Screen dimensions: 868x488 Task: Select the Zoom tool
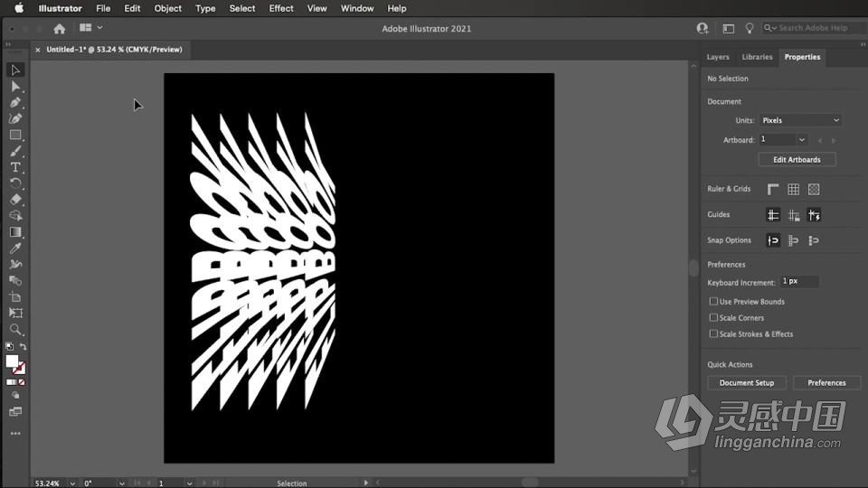(15, 330)
